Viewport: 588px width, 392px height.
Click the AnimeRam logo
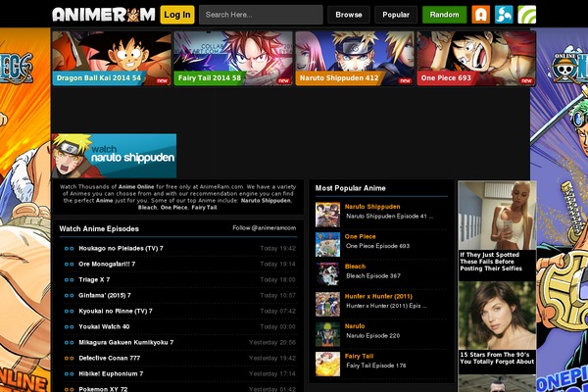click(x=104, y=15)
